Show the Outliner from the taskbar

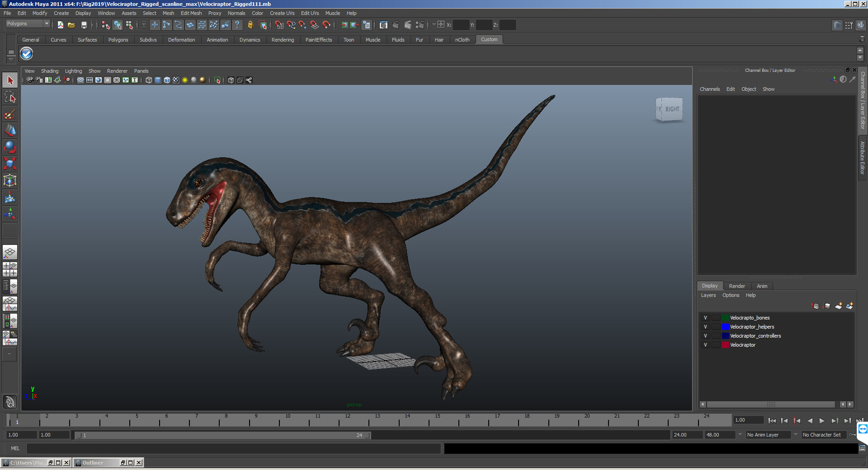point(94,463)
